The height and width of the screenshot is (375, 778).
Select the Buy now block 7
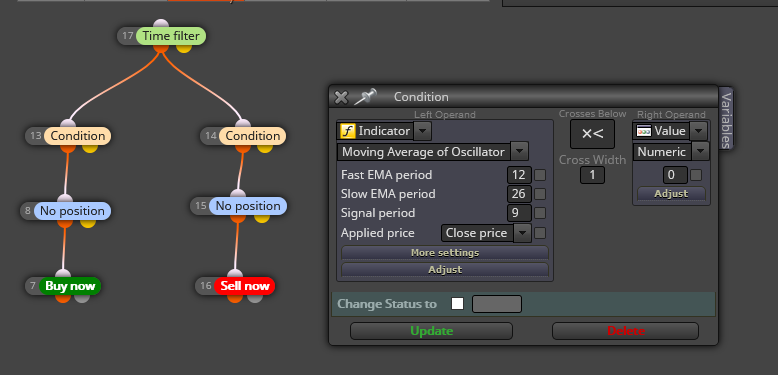click(x=70, y=286)
